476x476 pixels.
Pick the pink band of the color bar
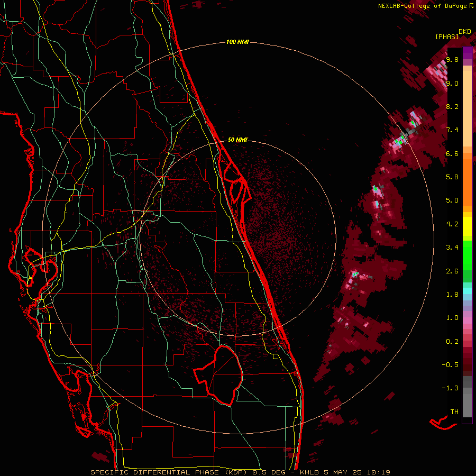[467, 320]
